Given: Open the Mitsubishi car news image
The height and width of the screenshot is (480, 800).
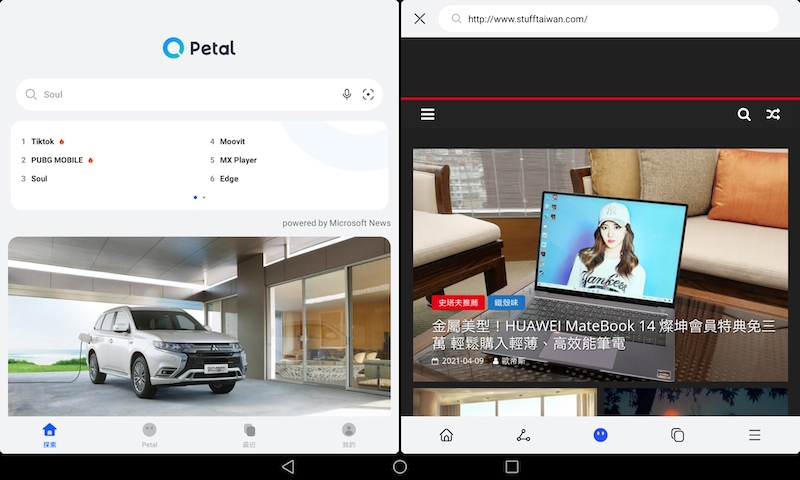Looking at the screenshot, I should coord(199,326).
